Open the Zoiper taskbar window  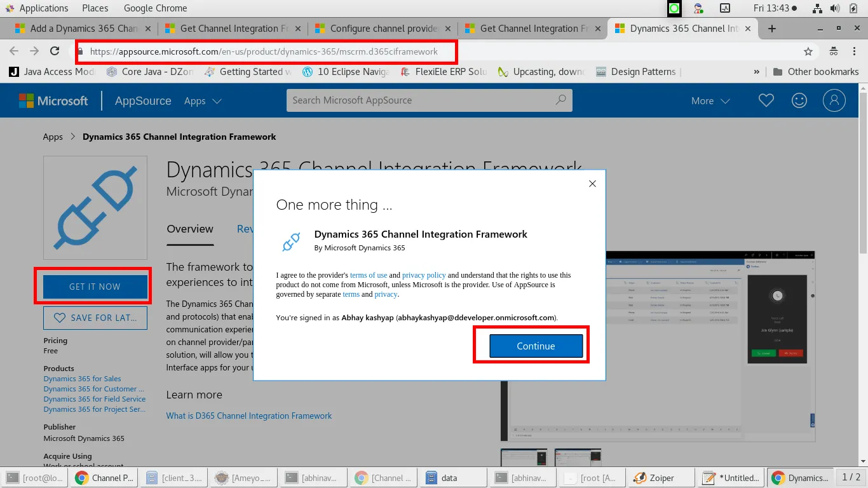[x=661, y=478]
